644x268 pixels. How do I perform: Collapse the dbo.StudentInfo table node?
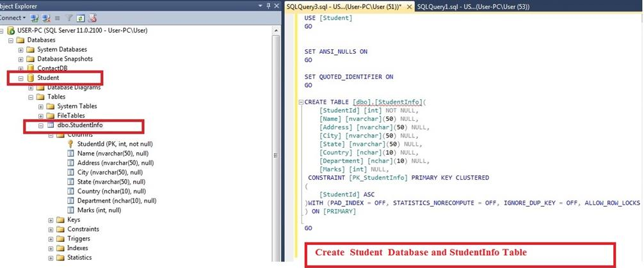(x=41, y=125)
